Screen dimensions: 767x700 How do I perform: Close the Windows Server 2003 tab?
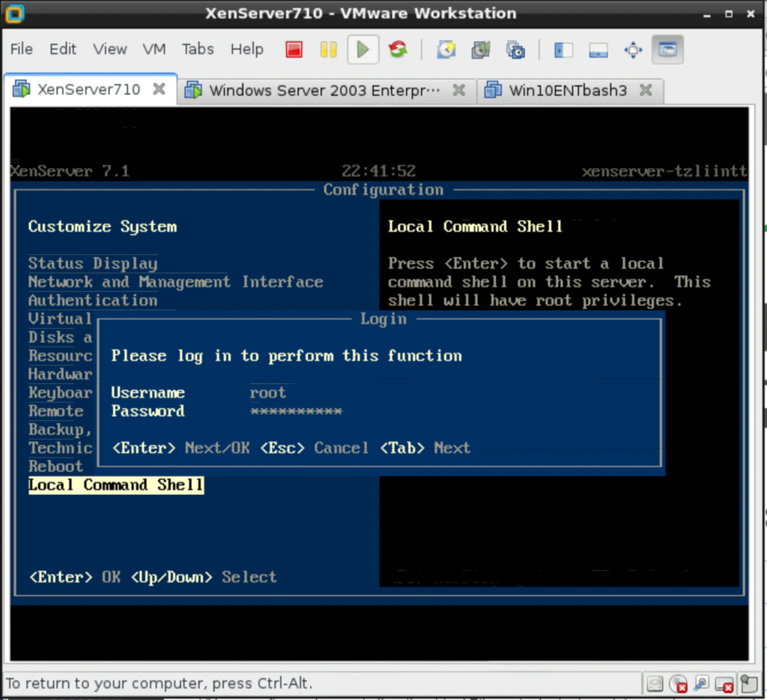click(459, 90)
